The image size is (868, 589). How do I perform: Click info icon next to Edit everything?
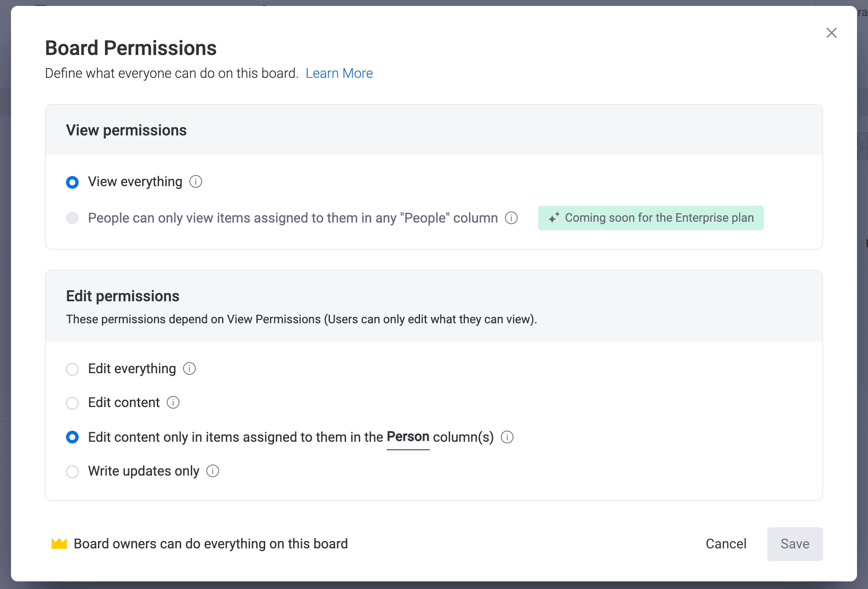[189, 369]
